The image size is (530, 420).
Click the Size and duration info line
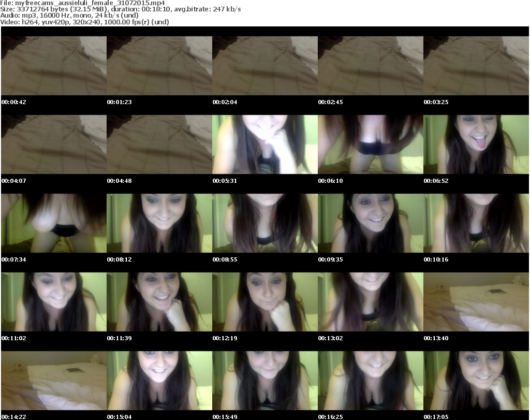click(120, 9)
